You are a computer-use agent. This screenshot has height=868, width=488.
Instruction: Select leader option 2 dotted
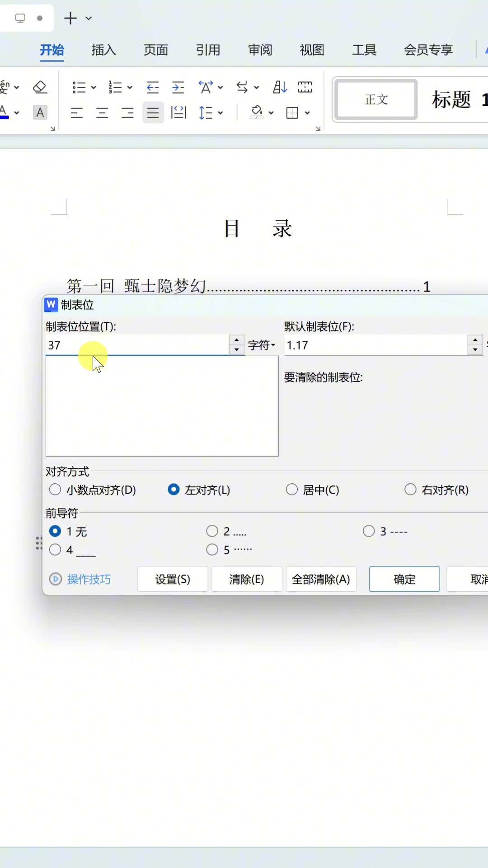[x=226, y=532]
